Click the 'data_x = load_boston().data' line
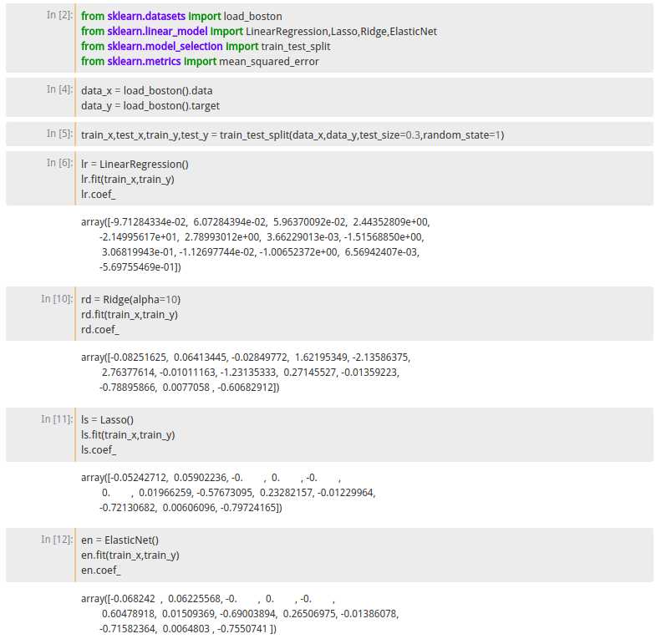The image size is (656, 644). (147, 91)
